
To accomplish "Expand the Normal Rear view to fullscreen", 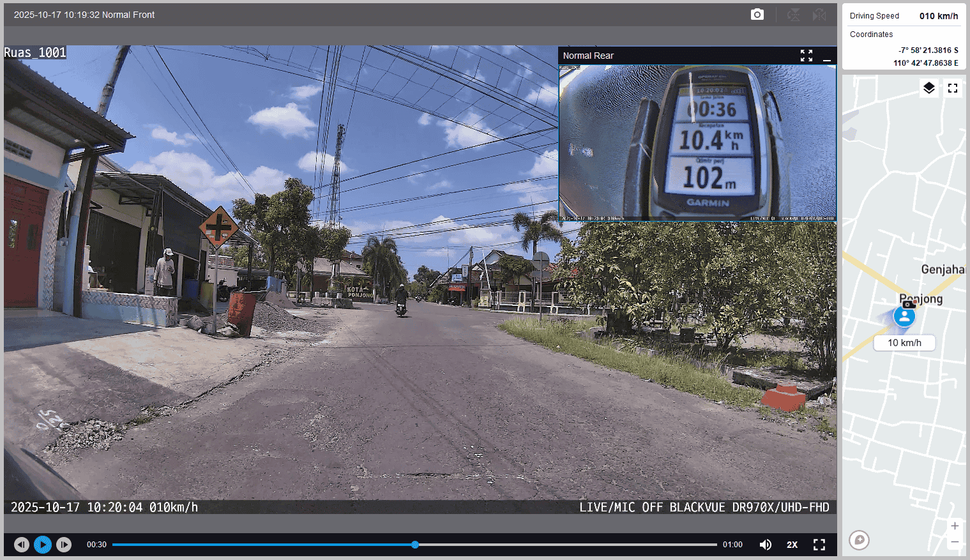I will pos(807,56).
